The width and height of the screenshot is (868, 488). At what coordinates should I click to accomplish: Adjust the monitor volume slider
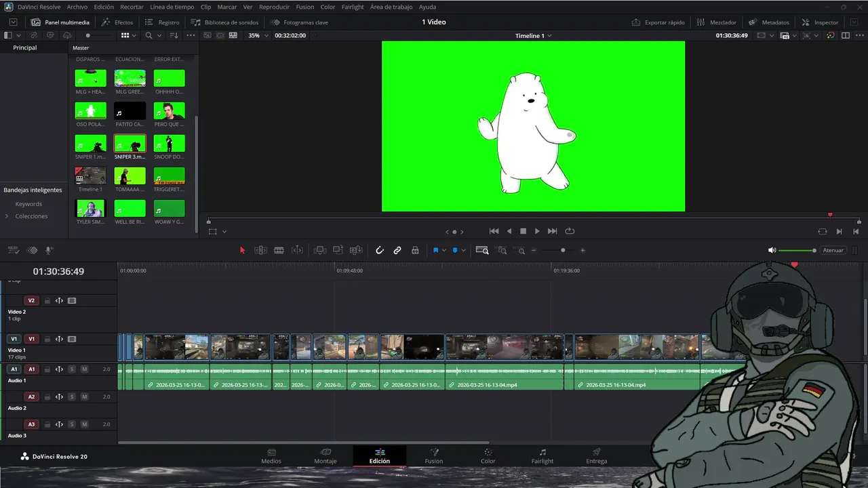797,250
